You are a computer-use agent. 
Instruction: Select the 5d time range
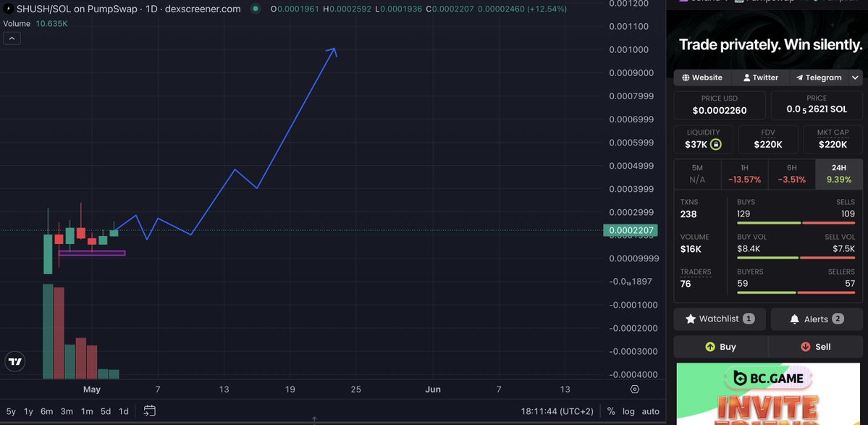(x=105, y=411)
